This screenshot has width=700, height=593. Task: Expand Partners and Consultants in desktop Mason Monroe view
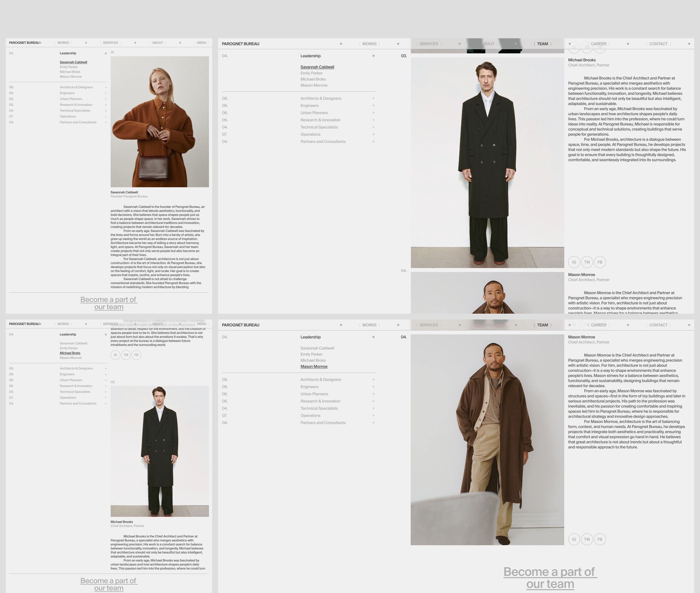point(373,423)
